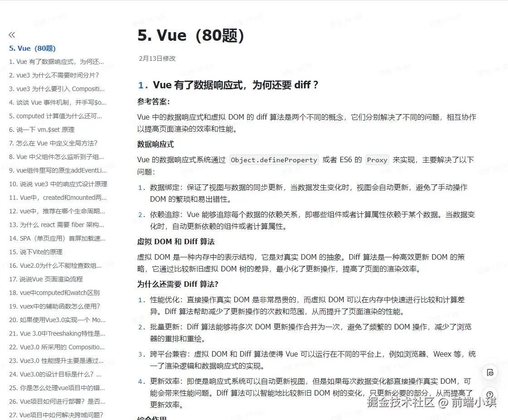Click the 批量更新 list item text
This screenshot has height=420, width=508.
(x=311, y=333)
